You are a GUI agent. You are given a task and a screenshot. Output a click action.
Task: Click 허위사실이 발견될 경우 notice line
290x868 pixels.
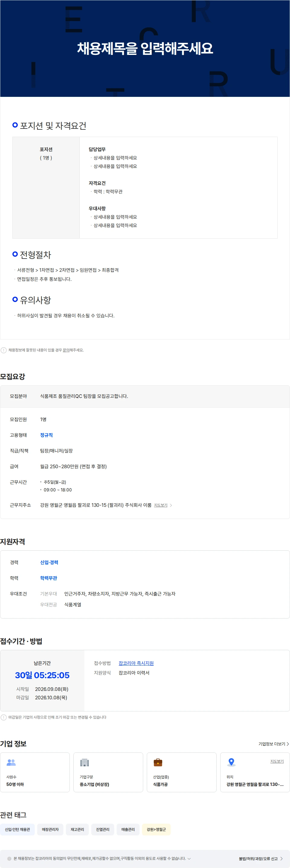[66, 315]
